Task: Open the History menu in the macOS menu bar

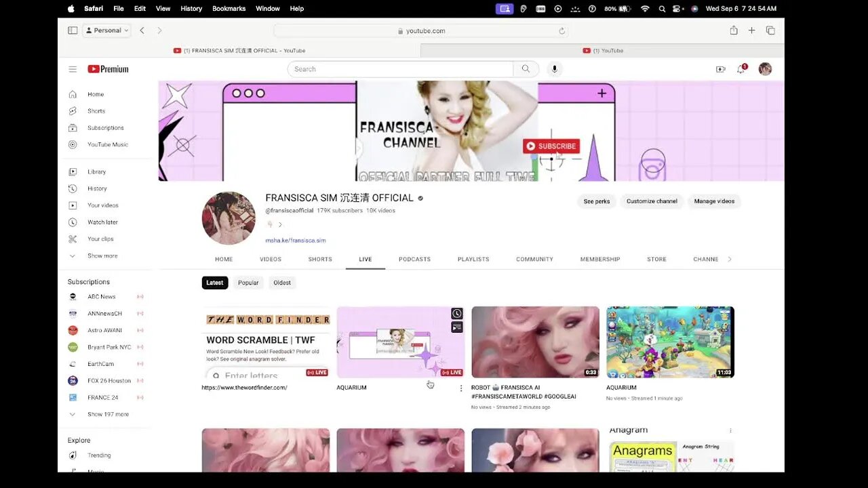Action: (x=191, y=9)
